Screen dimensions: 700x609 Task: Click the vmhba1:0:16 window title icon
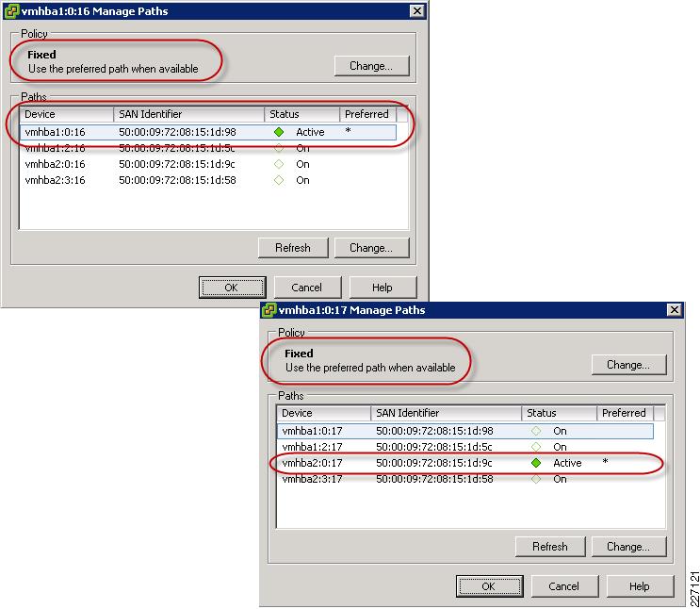(10, 11)
